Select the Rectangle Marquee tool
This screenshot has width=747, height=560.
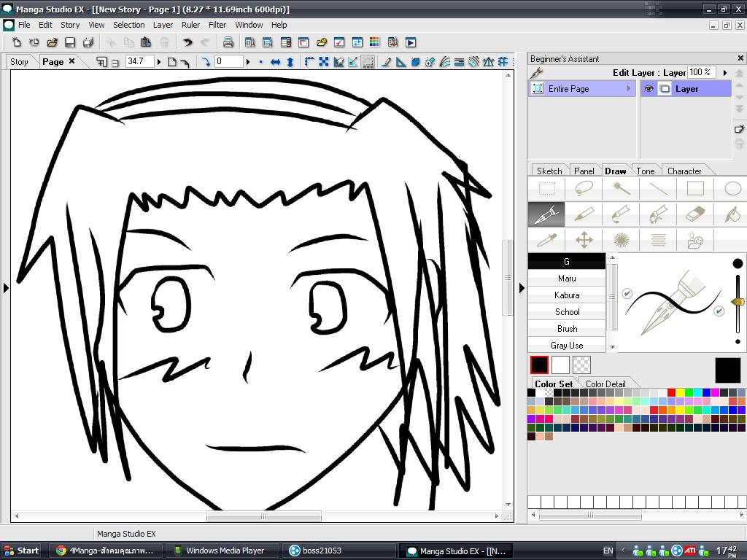546,189
